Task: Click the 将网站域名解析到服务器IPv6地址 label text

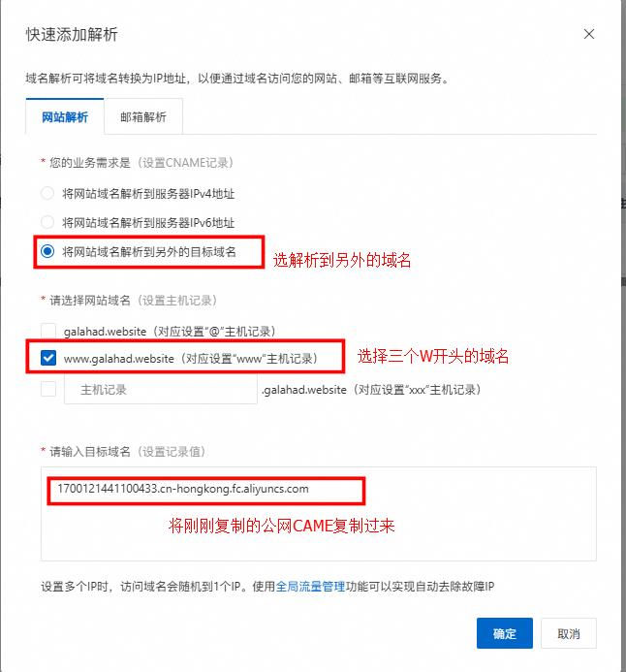Action: (x=148, y=222)
